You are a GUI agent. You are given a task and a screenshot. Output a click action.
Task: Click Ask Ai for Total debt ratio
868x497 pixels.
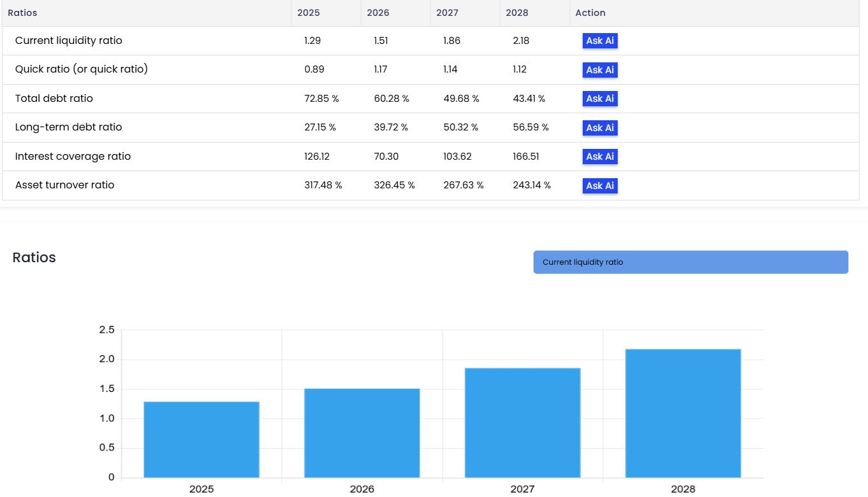click(x=599, y=99)
